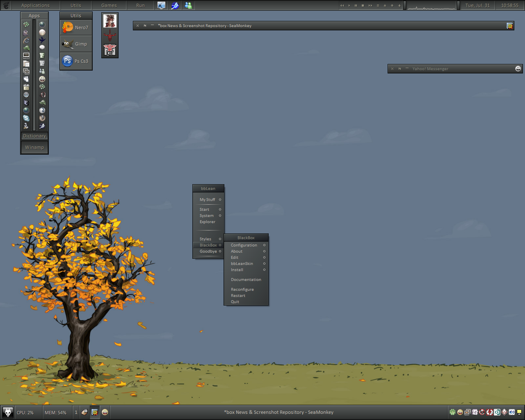Click the Yahoo smiley icon in taskbar
525x420 pixels.
point(105,412)
